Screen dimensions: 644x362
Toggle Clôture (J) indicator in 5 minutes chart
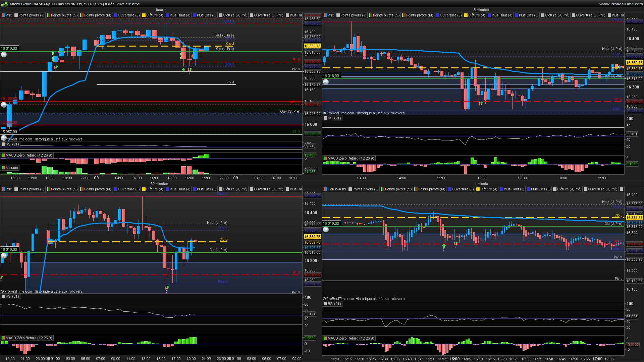coord(474,15)
